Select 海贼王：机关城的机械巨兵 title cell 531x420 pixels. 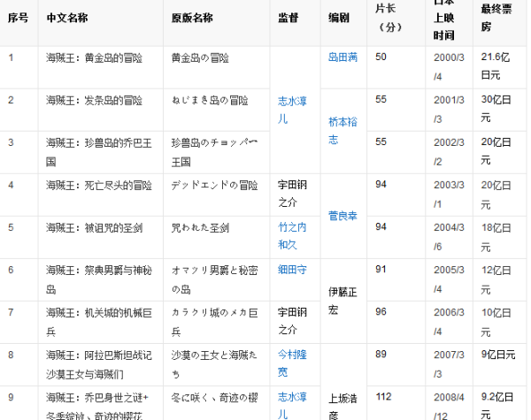click(99, 322)
